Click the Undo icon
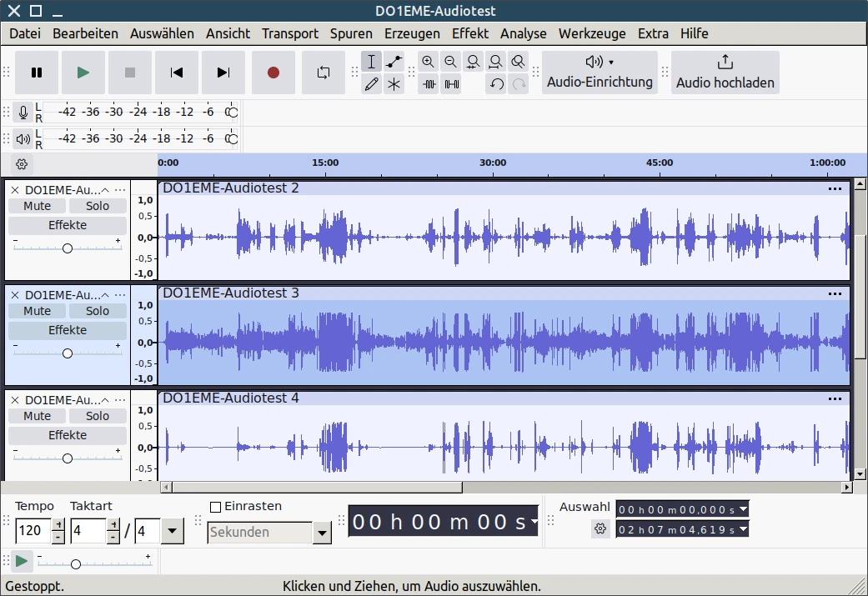 click(496, 83)
